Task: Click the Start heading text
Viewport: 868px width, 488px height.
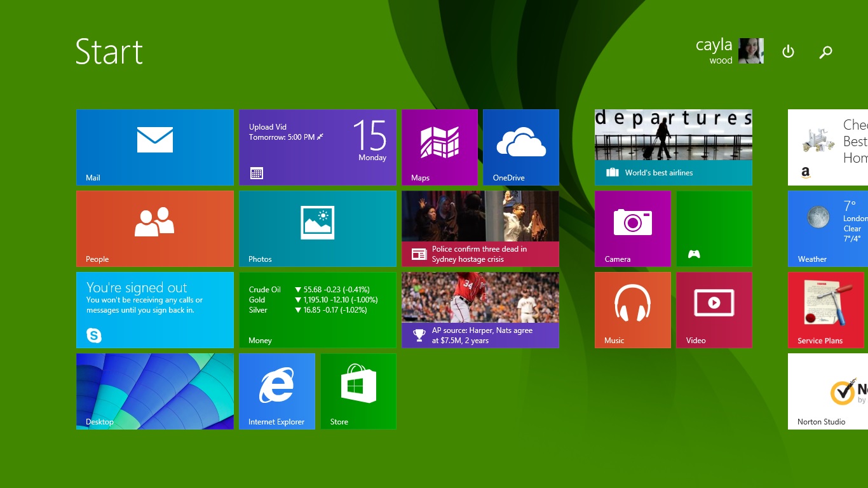Action: point(109,51)
